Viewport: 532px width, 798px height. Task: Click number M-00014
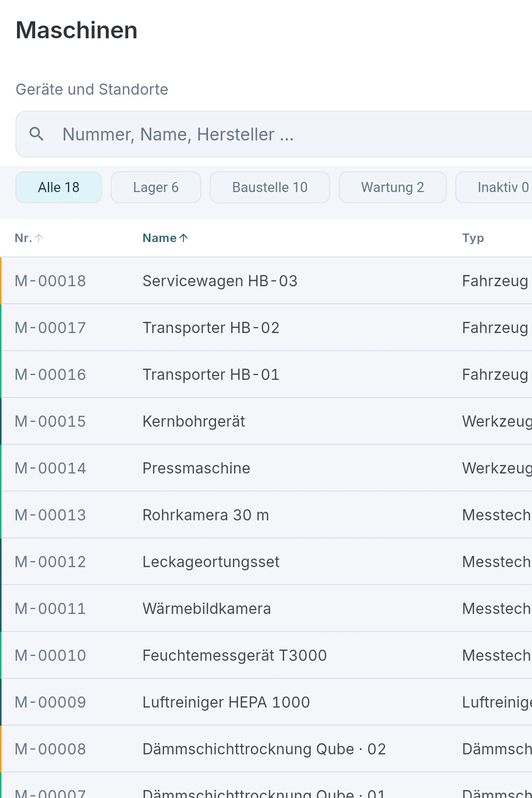click(51, 468)
